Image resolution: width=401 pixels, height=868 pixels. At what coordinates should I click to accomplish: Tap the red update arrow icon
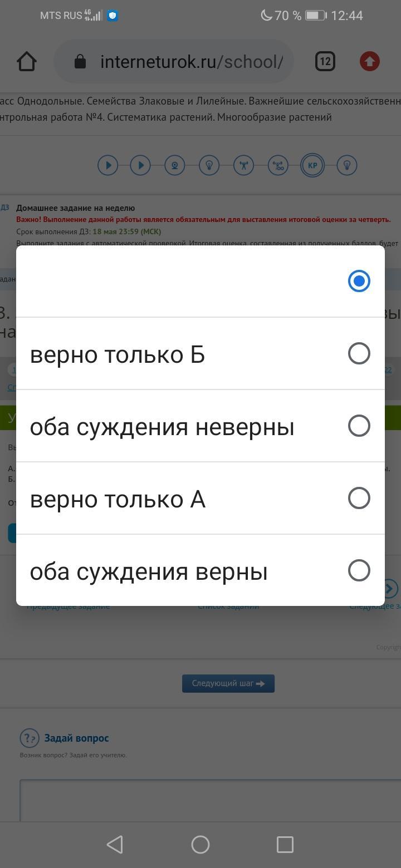coord(369,62)
